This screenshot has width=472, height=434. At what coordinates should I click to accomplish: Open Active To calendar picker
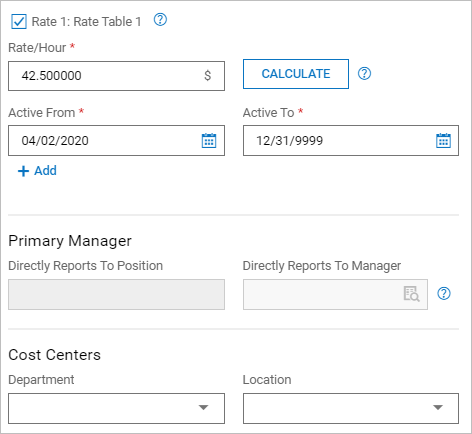[x=443, y=140]
